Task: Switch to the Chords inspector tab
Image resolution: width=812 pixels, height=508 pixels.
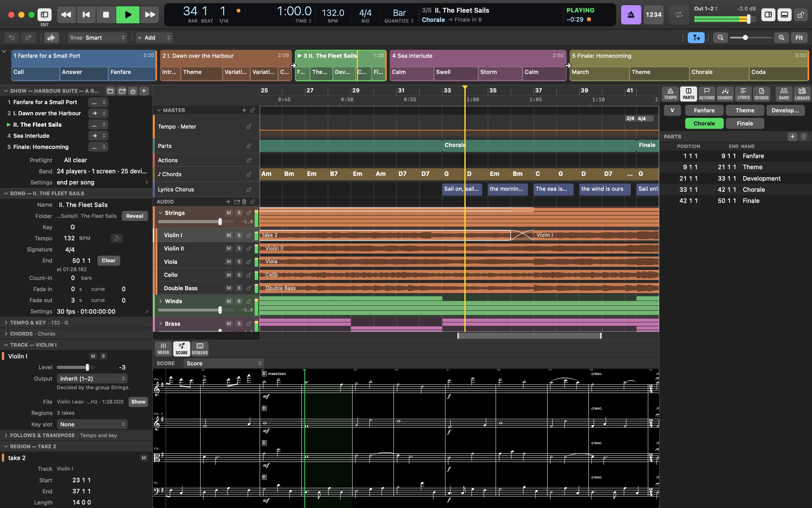Action: pyautogui.click(x=725, y=94)
